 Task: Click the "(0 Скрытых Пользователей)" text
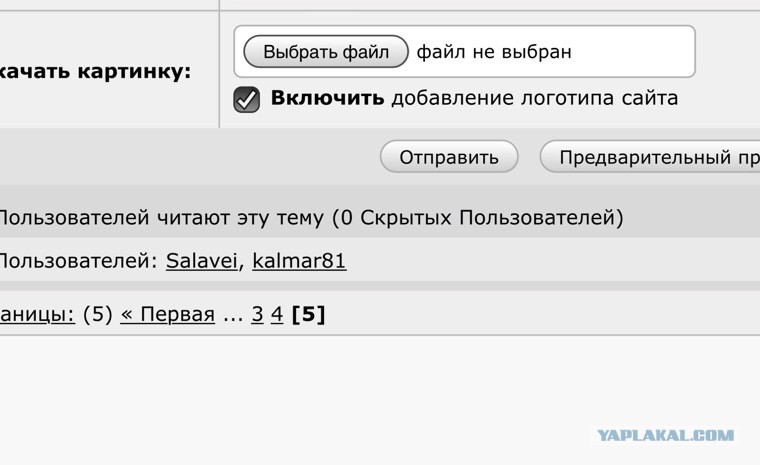pyautogui.click(x=477, y=217)
